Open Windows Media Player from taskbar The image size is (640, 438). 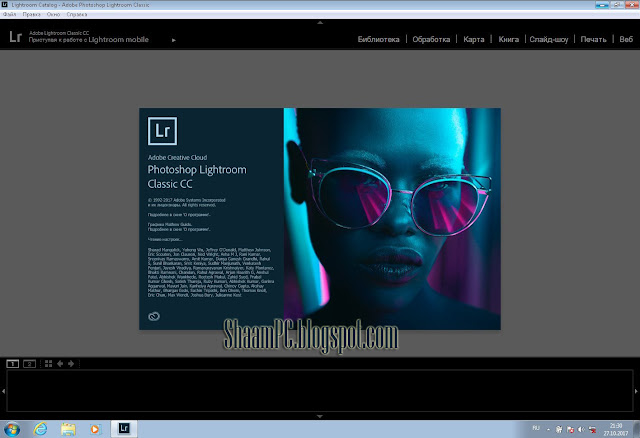click(x=95, y=429)
